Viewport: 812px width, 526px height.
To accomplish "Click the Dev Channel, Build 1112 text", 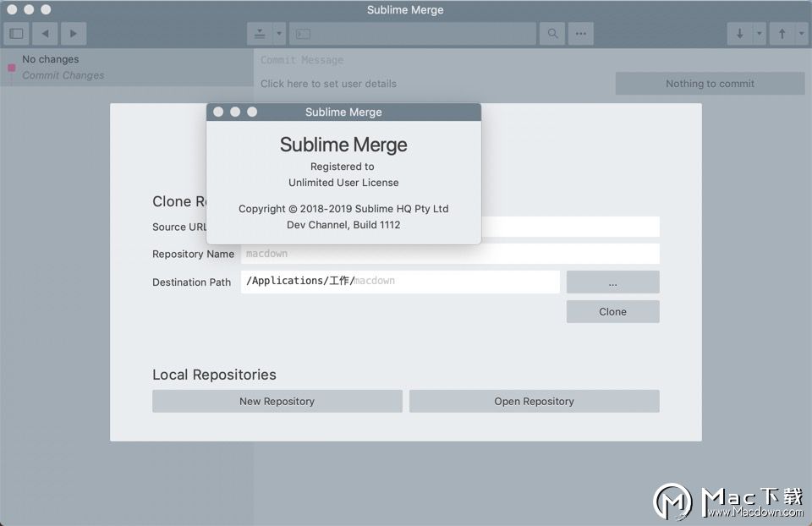I will (343, 225).
